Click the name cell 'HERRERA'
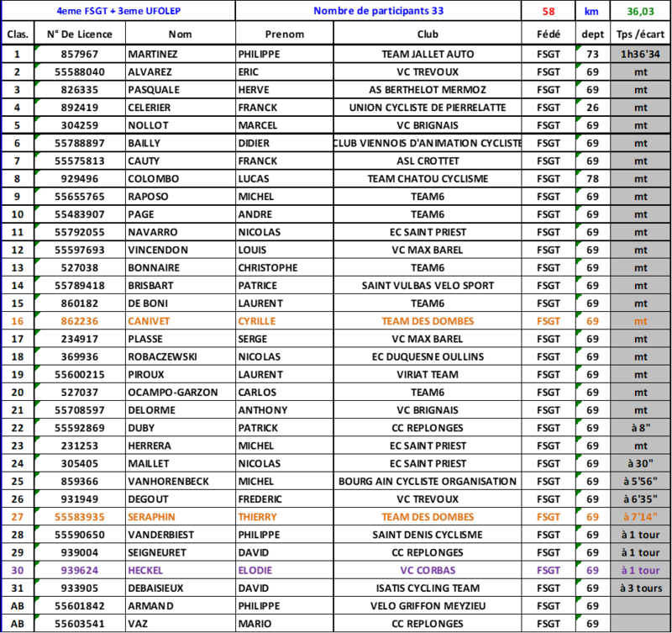 coord(181,446)
